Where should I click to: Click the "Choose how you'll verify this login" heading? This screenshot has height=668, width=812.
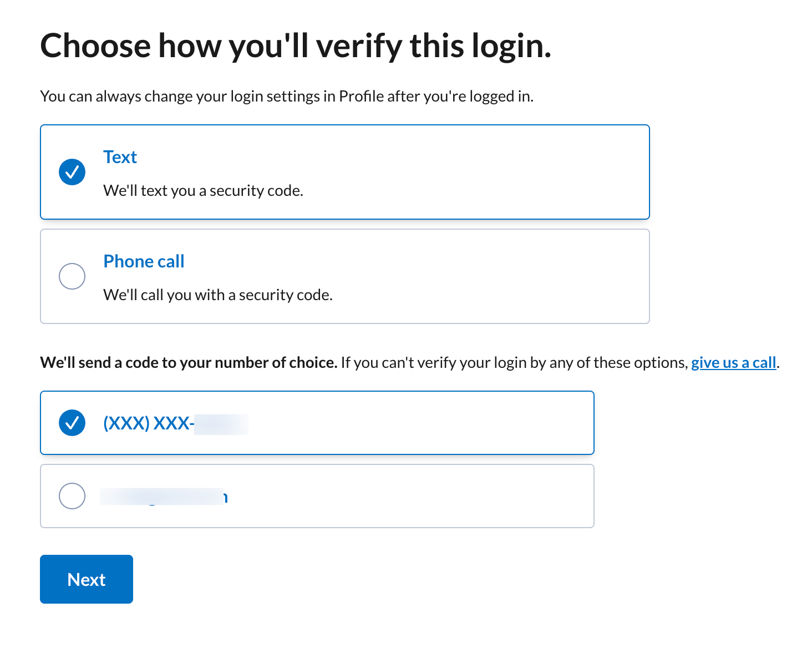point(296,46)
